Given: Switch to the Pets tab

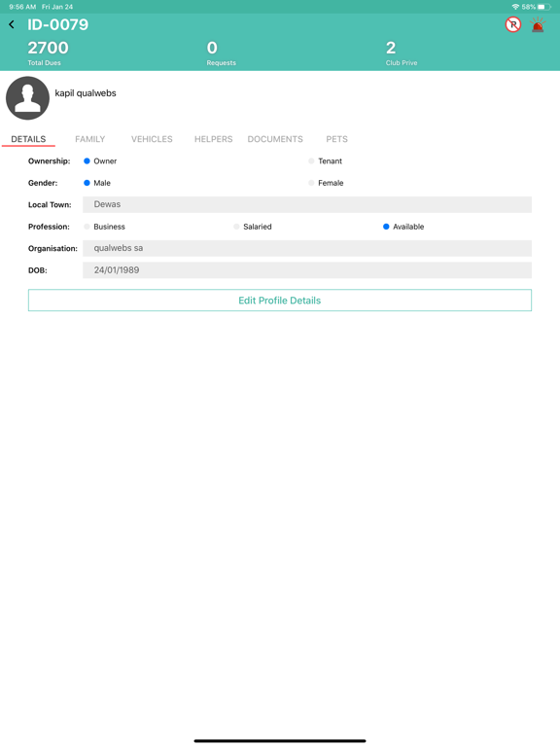Looking at the screenshot, I should click(336, 139).
